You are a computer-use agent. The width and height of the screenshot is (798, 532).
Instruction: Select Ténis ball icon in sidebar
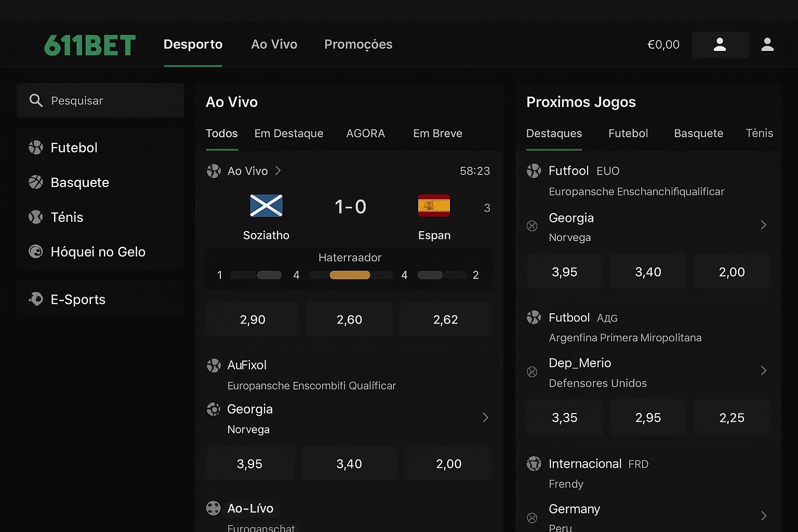point(36,217)
